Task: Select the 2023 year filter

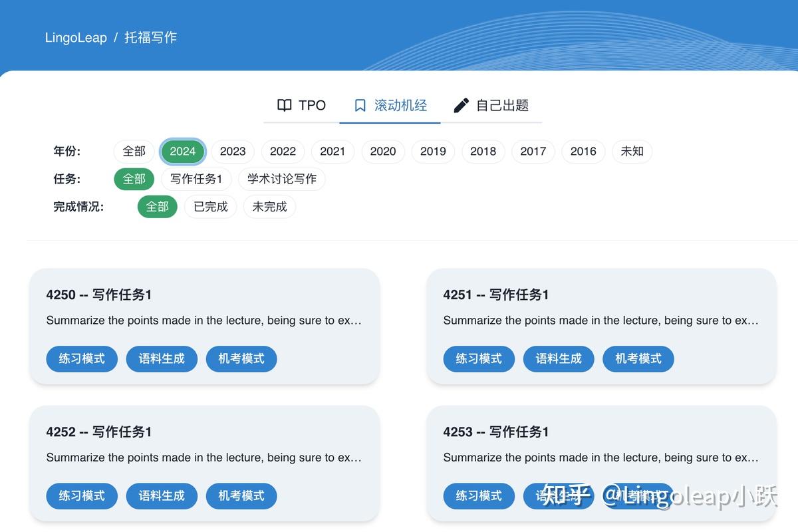Action: coord(233,151)
